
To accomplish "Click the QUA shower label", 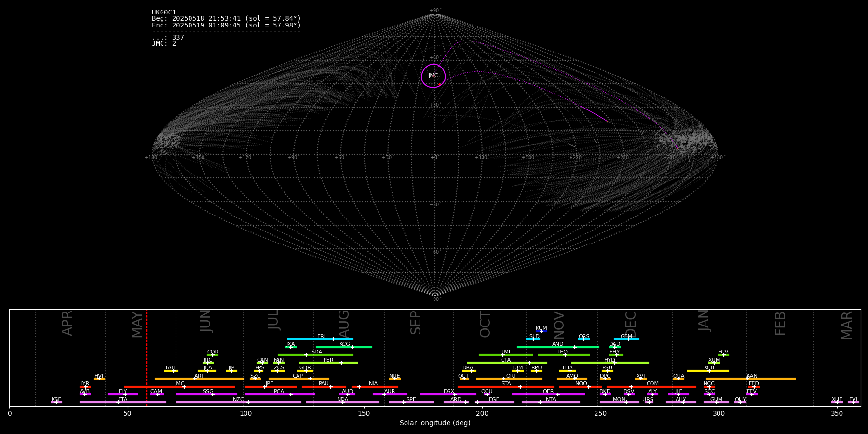I will tap(678, 376).
